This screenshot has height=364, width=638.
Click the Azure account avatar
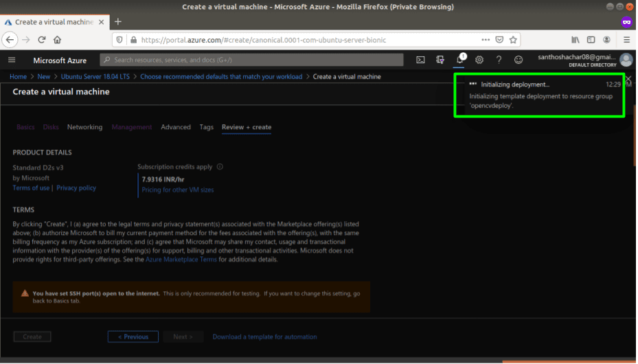(626, 60)
